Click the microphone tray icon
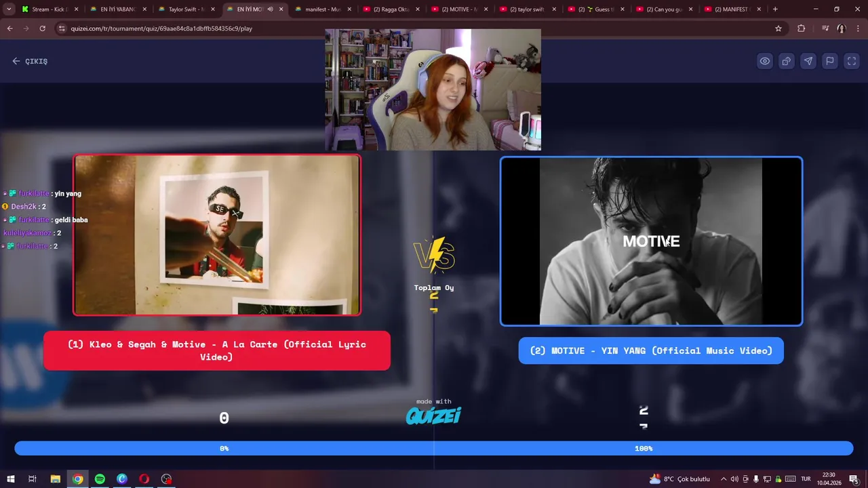868x488 pixels. point(757,479)
